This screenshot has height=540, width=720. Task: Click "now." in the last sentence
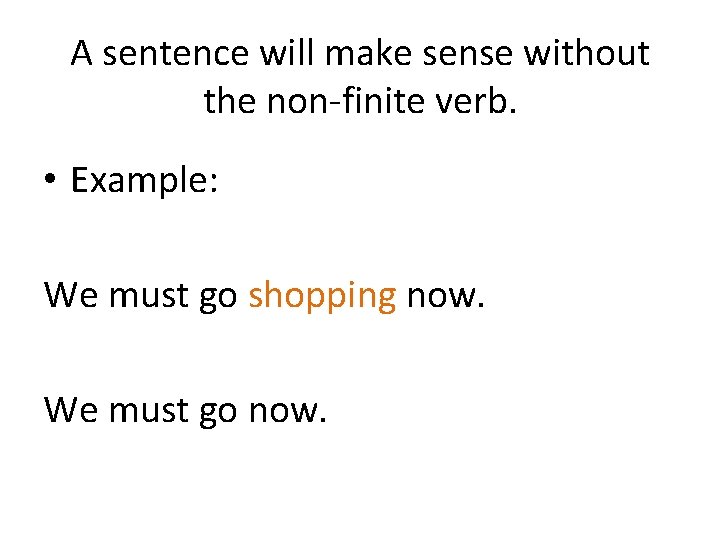pos(287,411)
